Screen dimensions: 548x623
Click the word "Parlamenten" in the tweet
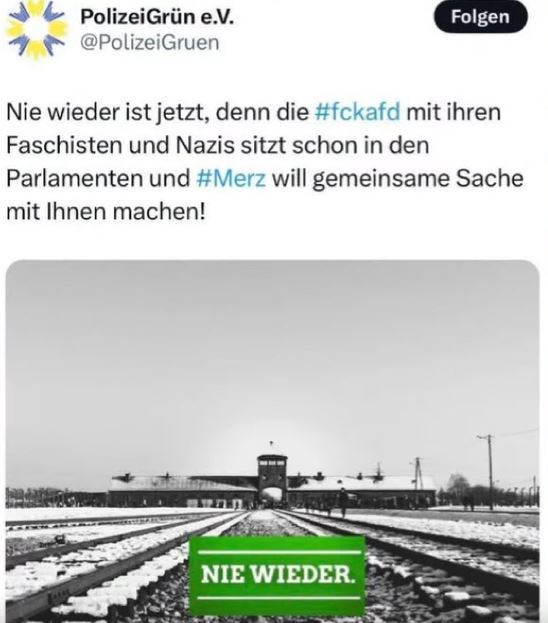[x=75, y=178]
